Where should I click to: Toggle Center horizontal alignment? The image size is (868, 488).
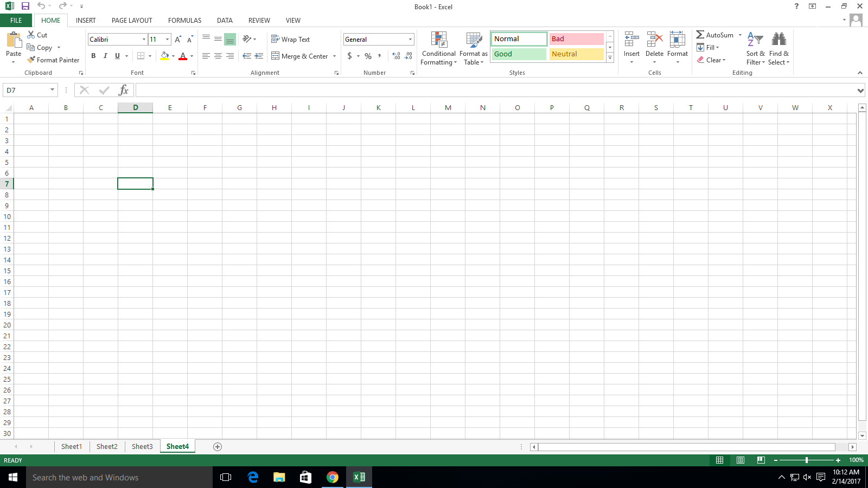(218, 56)
